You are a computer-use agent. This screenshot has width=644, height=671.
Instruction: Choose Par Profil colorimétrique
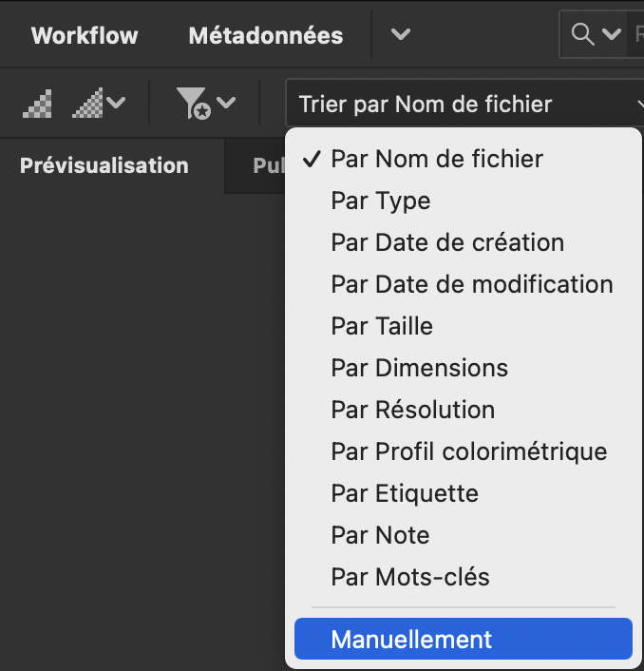[x=469, y=451]
